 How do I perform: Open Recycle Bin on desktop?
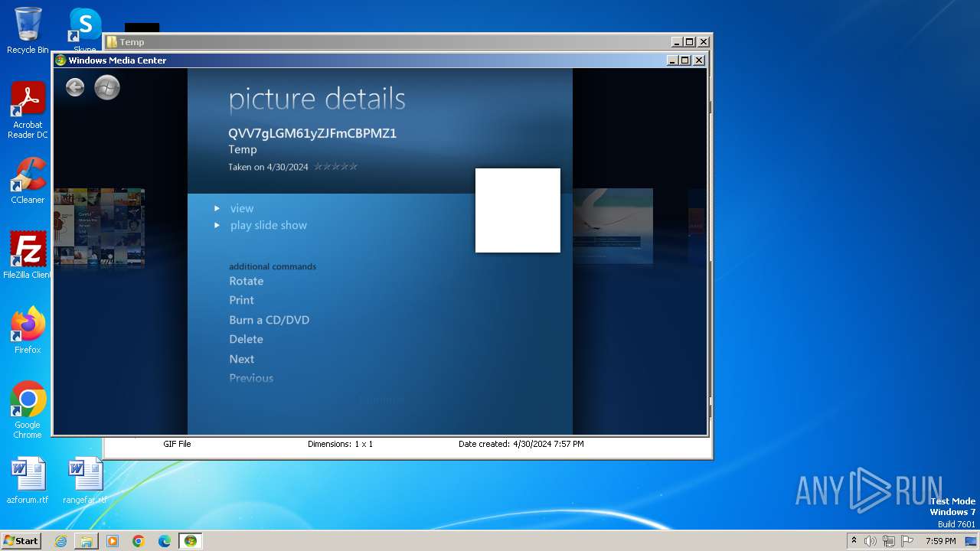[x=28, y=31]
